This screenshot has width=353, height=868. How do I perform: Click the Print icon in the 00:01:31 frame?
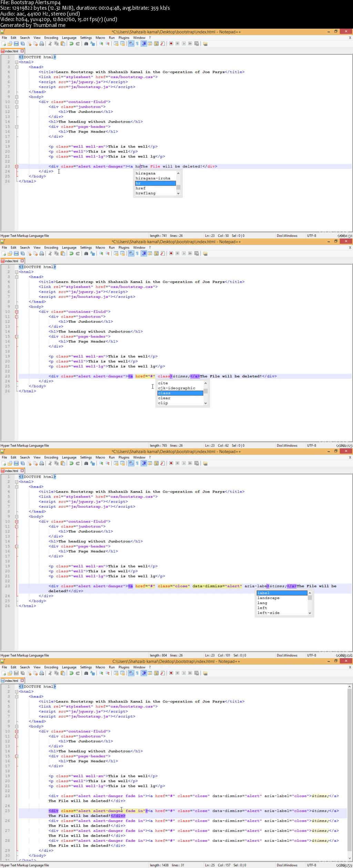pyautogui.click(x=42, y=43)
